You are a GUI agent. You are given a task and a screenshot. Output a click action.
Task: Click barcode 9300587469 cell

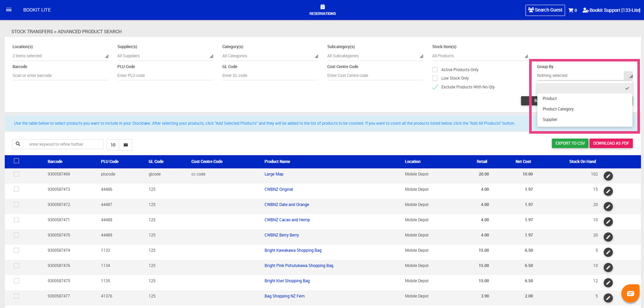click(58, 174)
